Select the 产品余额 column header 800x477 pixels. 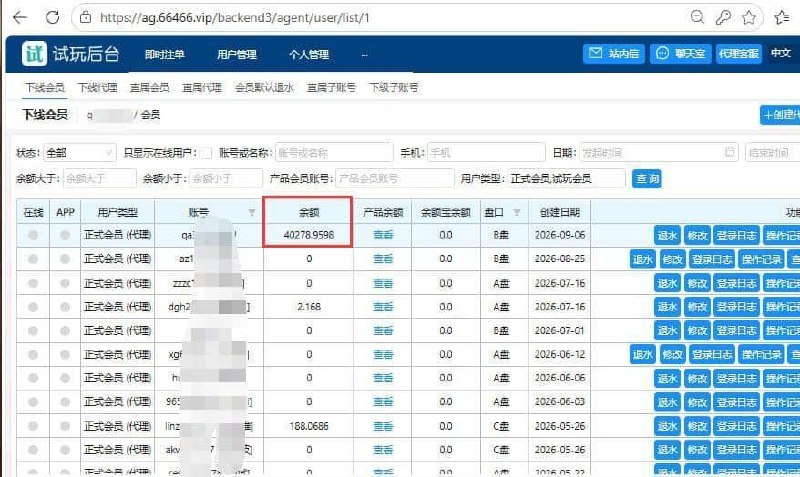pyautogui.click(x=383, y=212)
